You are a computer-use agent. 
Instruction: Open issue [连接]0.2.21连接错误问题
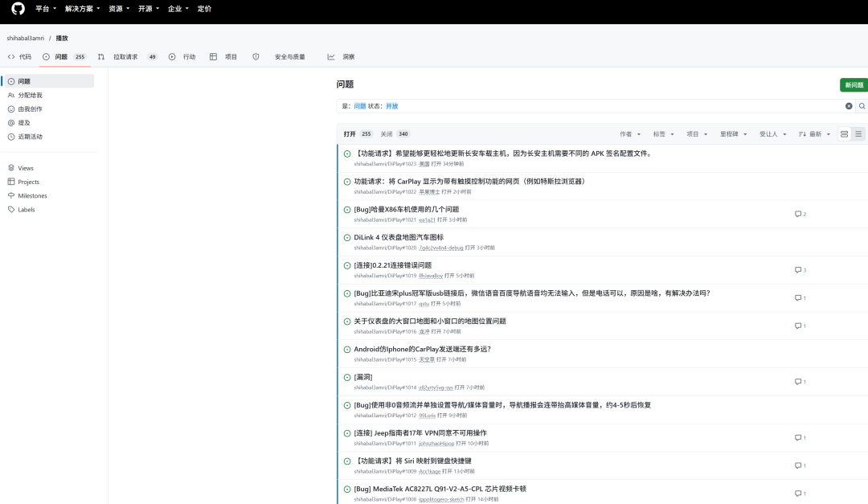pos(392,265)
